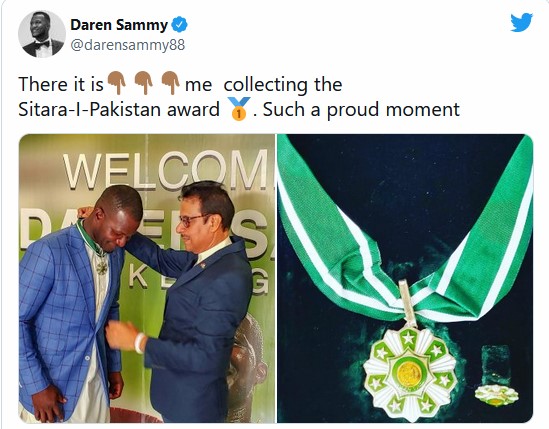Click the "Such a proud moment" text
This screenshot has height=429, width=549.
tap(361, 109)
